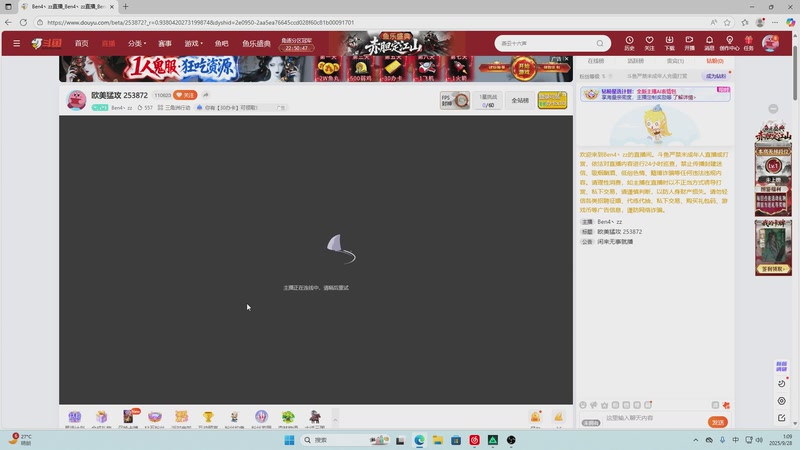The image size is (800, 450).
Task: Click the 全站榜 button
Action: point(520,101)
